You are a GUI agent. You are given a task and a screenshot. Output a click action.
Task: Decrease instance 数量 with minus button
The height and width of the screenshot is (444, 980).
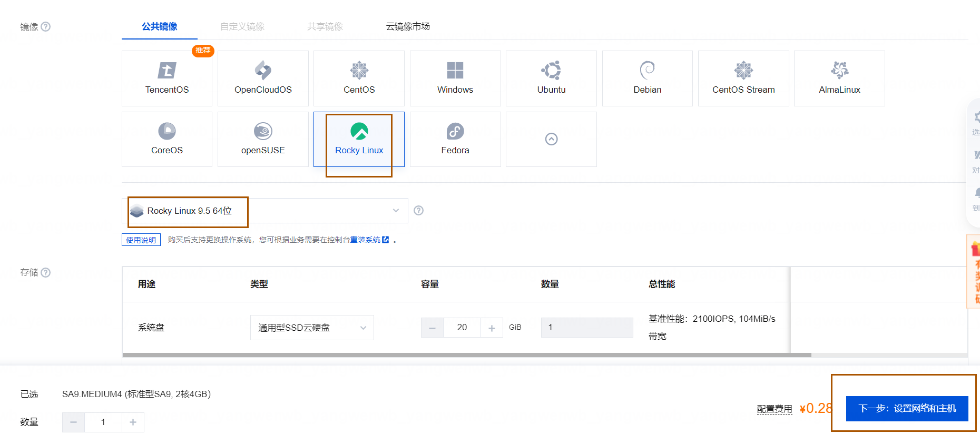pyautogui.click(x=74, y=422)
